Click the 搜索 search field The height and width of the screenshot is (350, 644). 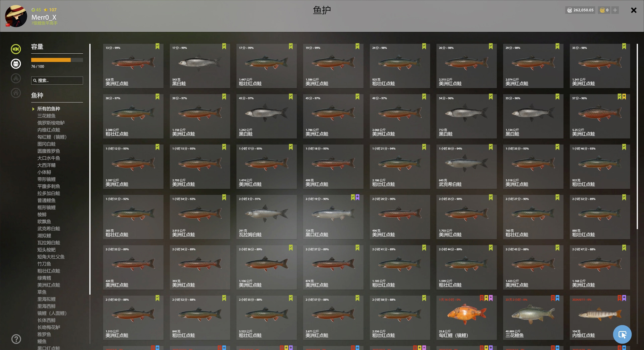tap(57, 81)
